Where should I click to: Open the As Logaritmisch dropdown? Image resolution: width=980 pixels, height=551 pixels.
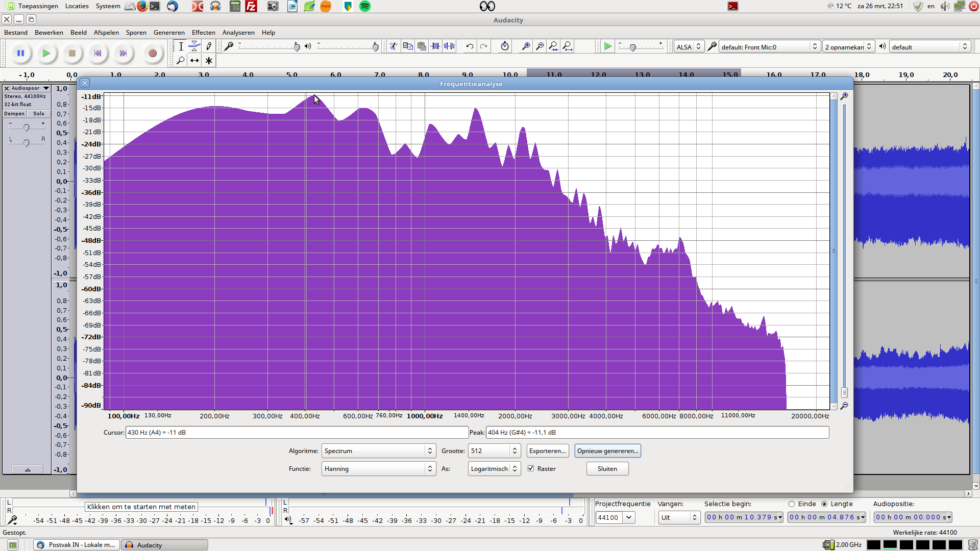[x=494, y=469]
